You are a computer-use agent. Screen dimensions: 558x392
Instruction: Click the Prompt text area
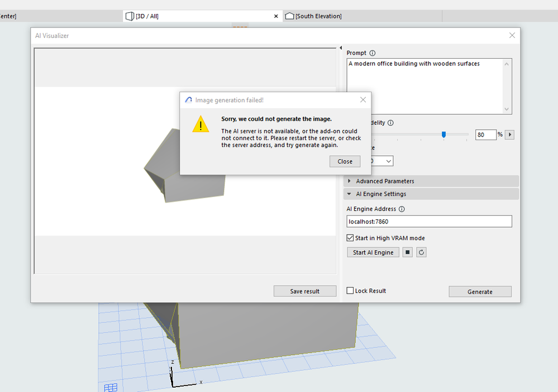tap(425, 86)
